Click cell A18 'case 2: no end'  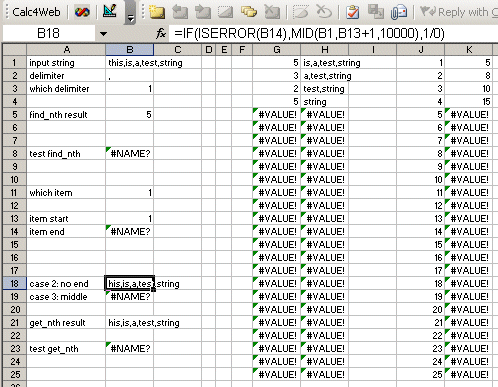click(66, 284)
